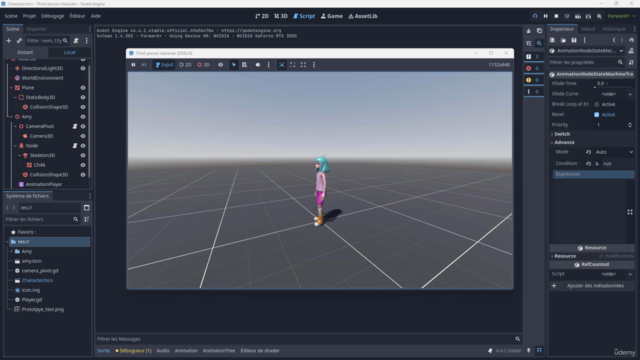
Task: Pause the running project from the top bar
Action: tap(545, 16)
